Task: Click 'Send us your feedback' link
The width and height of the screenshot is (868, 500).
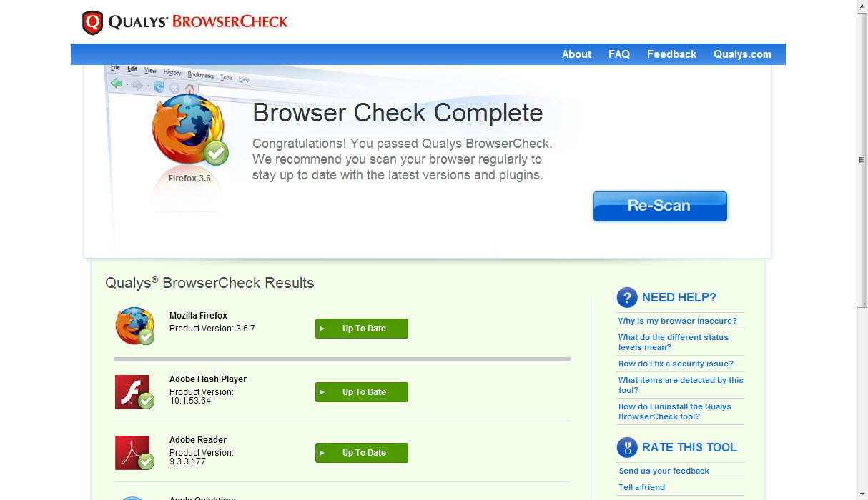Action: (x=664, y=471)
